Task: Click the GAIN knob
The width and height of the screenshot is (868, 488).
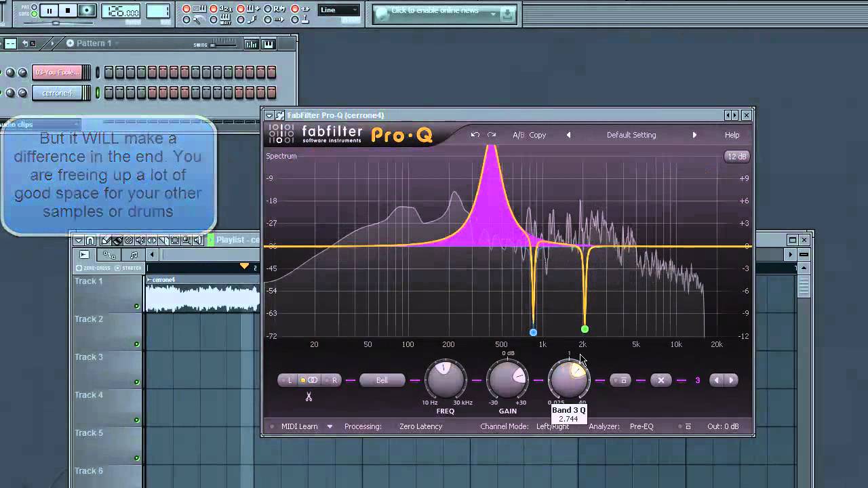Action: point(507,380)
